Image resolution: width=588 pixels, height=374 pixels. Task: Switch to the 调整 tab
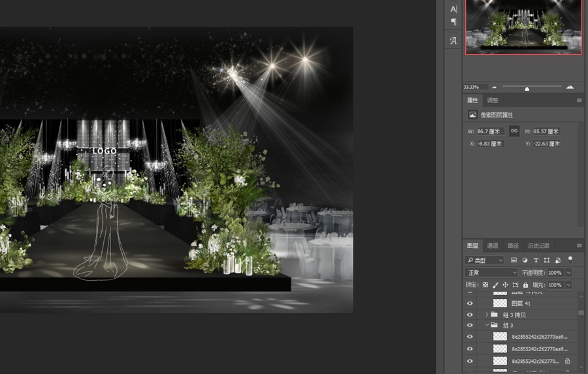click(493, 100)
